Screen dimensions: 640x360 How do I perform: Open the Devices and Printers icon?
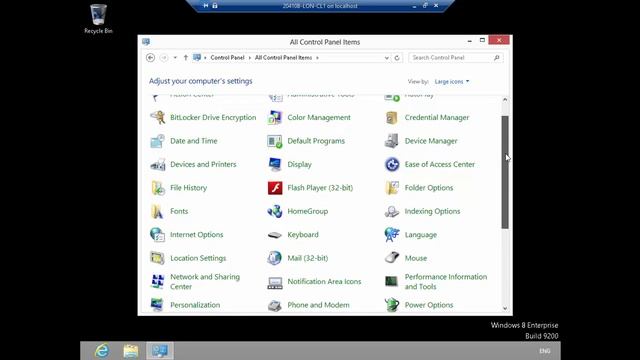click(x=158, y=164)
